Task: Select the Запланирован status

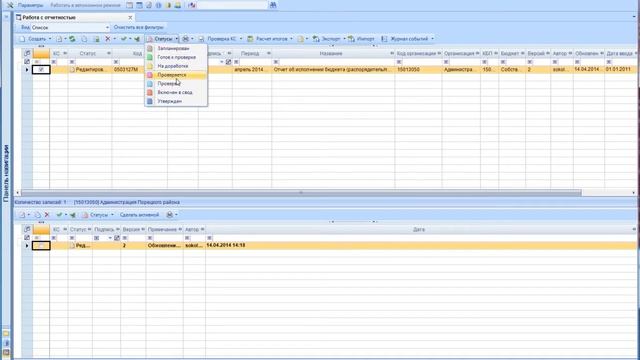Action: [x=176, y=49]
